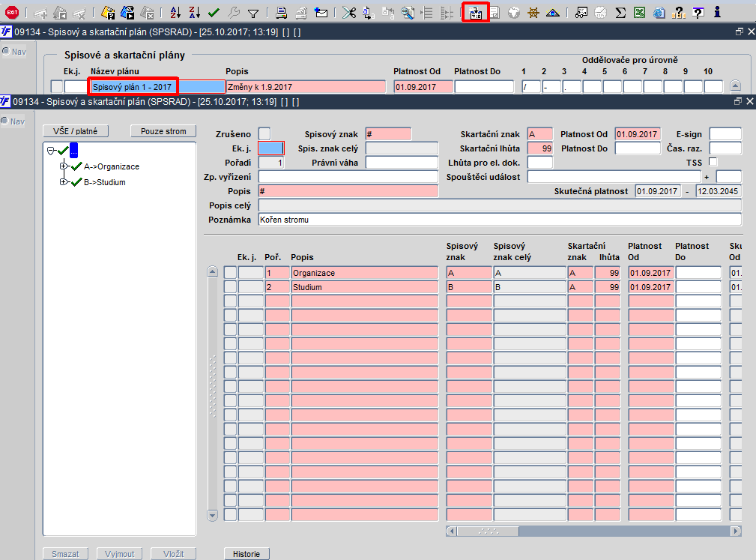The width and height of the screenshot is (756, 560).
Task: Click the scissors cut icon
Action: point(348,13)
